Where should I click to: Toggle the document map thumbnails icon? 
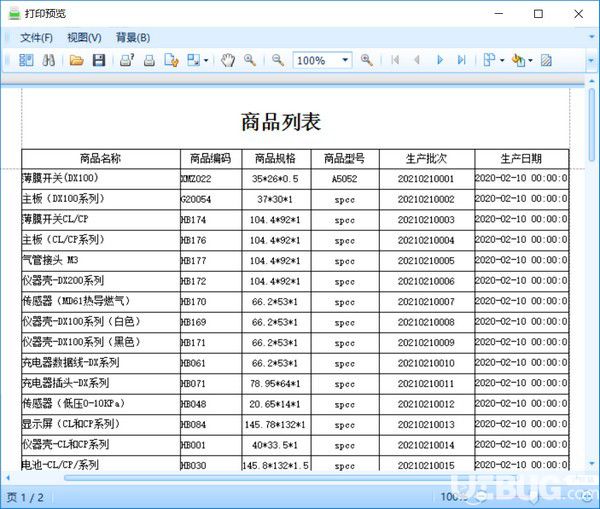click(x=26, y=60)
